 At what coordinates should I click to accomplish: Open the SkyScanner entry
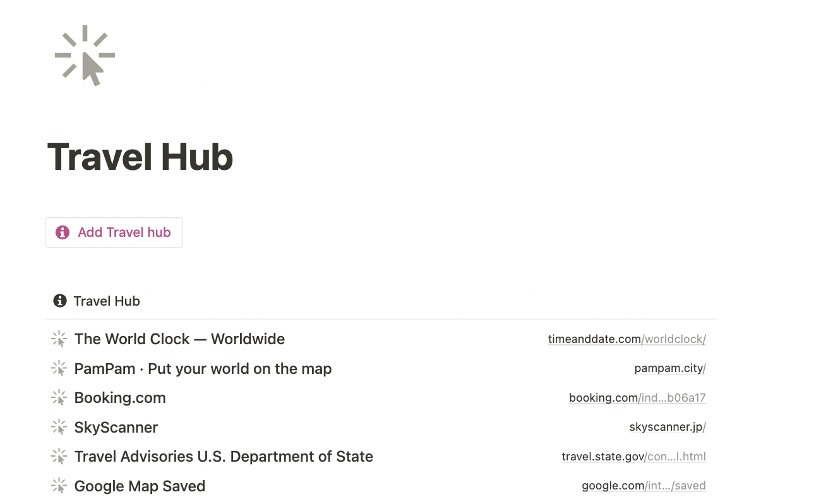(116, 428)
